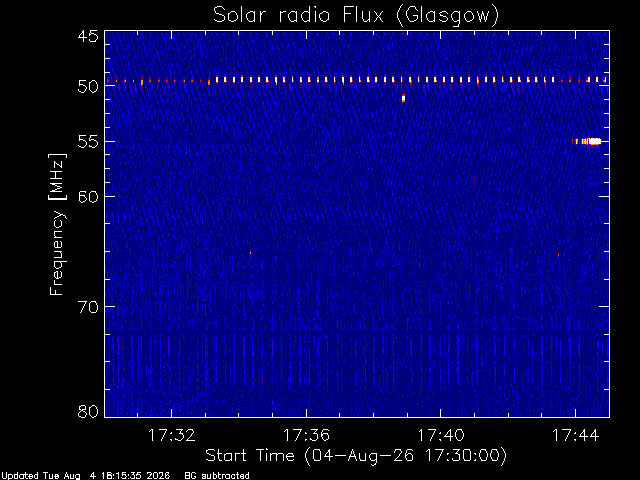Click the dotted interference line near 50 MHz
Image resolution: width=640 pixels, height=480 pixels.
[x=357, y=80]
